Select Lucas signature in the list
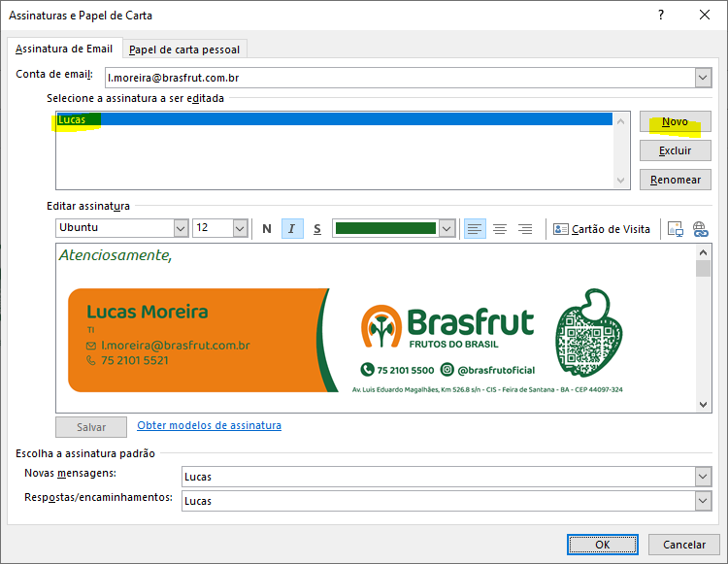This screenshot has width=728, height=564. point(334,119)
